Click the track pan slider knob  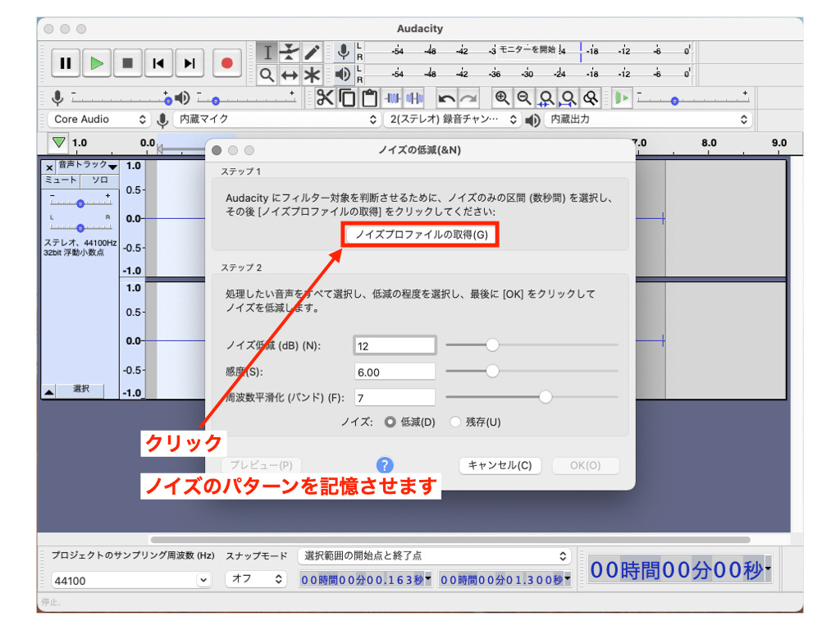(x=80, y=228)
